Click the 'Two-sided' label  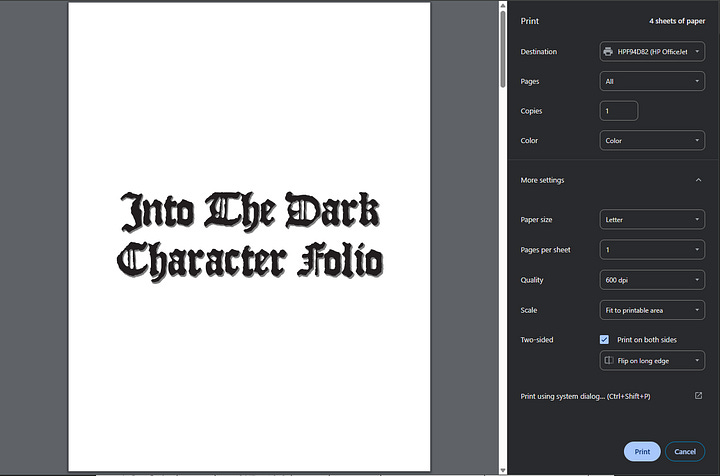tap(537, 340)
